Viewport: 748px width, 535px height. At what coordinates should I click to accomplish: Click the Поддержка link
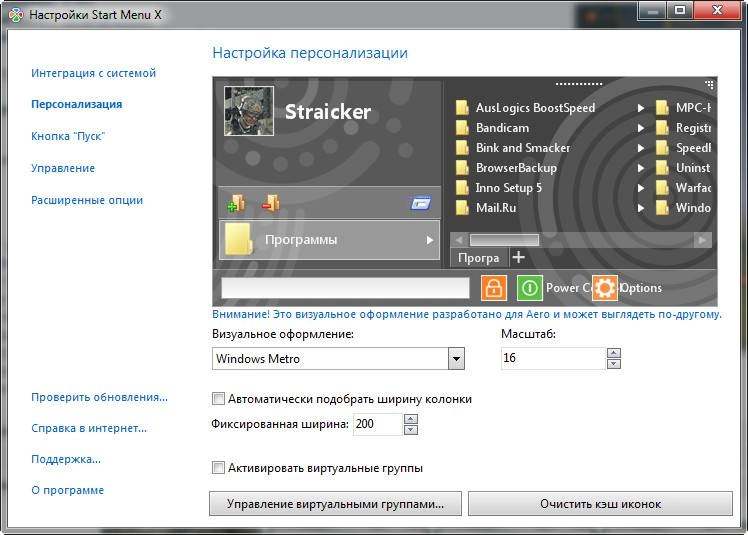point(66,459)
